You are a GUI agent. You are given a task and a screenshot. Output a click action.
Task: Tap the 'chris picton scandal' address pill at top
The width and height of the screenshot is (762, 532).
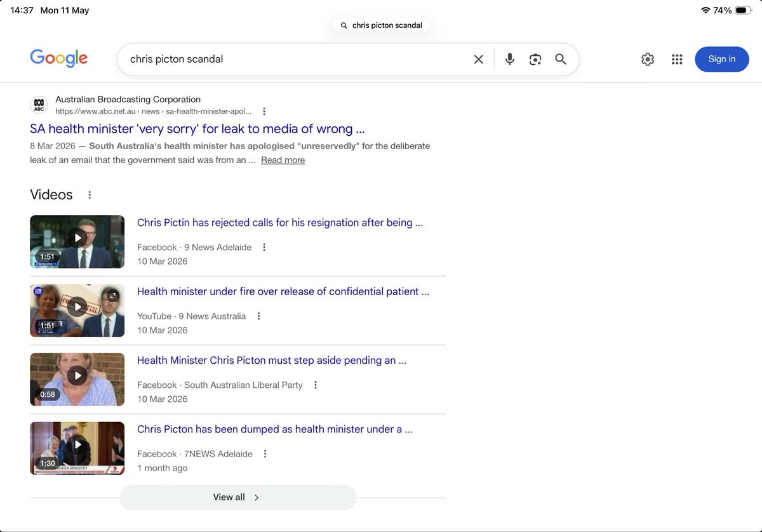coord(381,25)
